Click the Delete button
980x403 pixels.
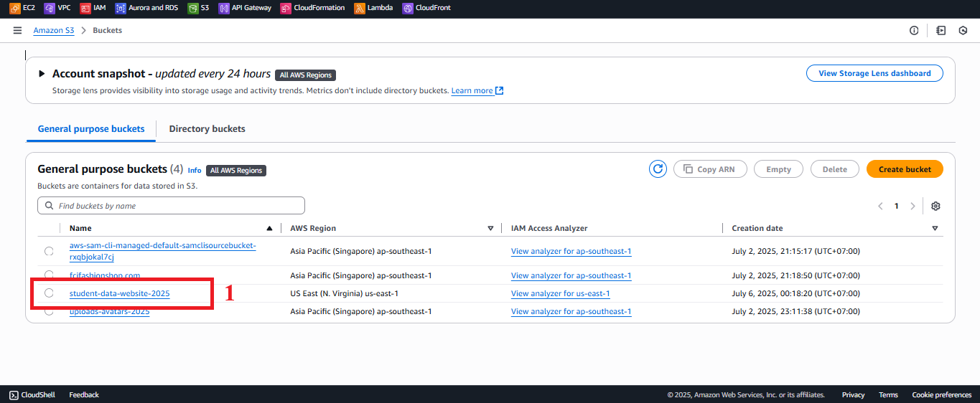pos(835,169)
